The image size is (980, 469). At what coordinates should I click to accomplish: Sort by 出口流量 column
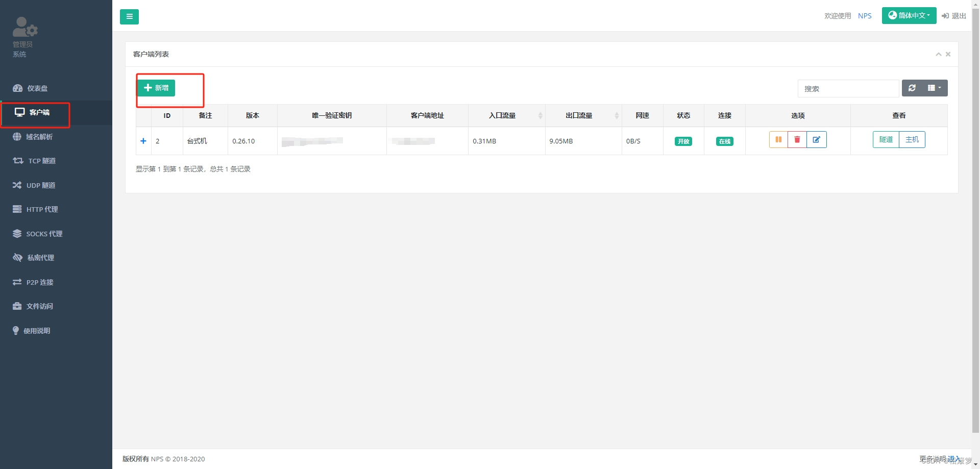pos(583,115)
